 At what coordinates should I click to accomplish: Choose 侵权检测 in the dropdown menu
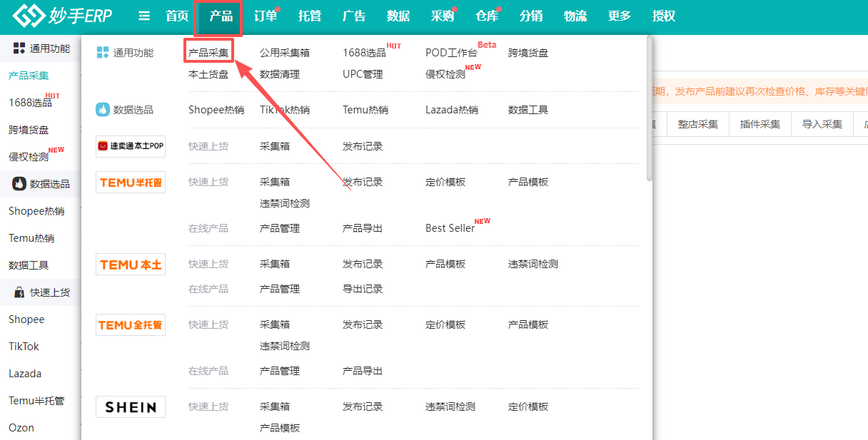pyautogui.click(x=445, y=74)
